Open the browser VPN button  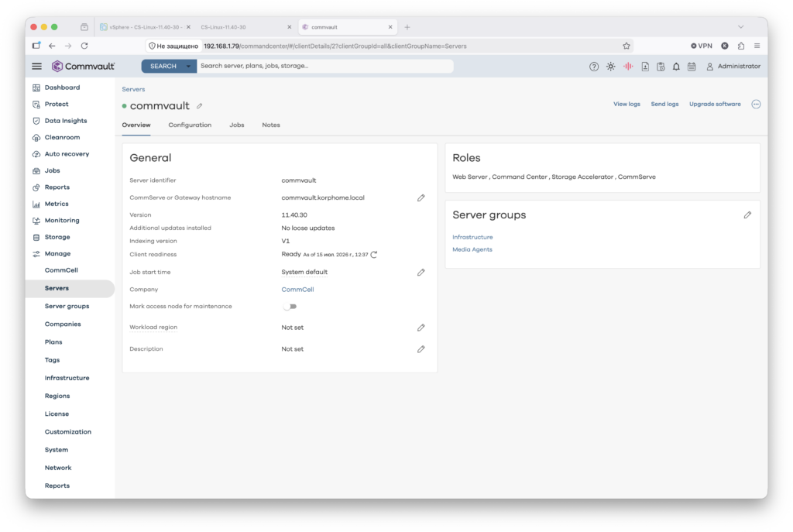click(702, 46)
